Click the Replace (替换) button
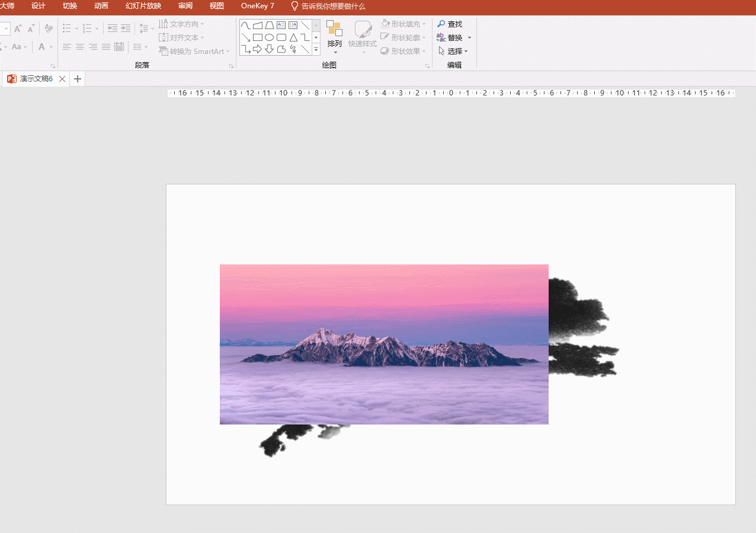The height and width of the screenshot is (533, 756). coord(450,38)
